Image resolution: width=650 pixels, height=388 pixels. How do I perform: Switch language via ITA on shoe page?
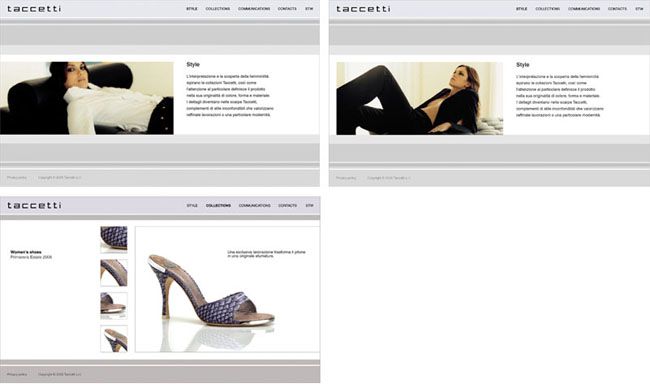pyautogui.click(x=309, y=206)
